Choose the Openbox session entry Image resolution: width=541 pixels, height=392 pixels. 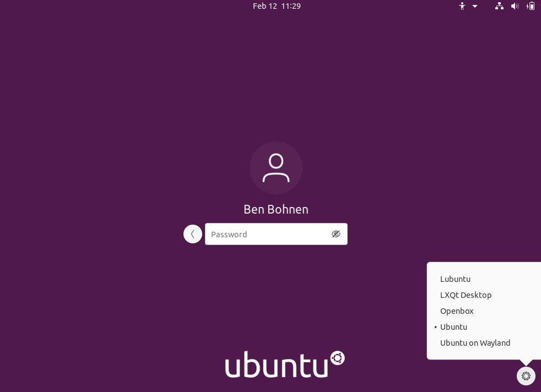[x=457, y=311]
